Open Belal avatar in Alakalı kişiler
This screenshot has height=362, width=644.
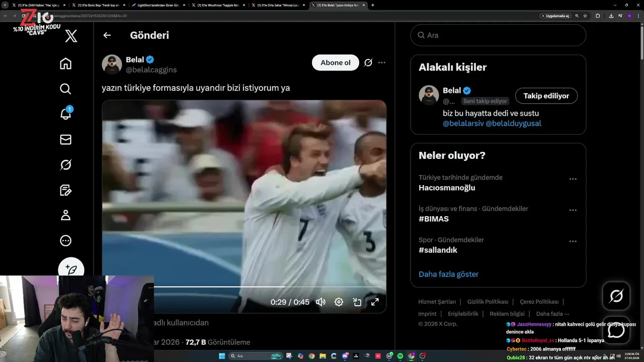[429, 95]
